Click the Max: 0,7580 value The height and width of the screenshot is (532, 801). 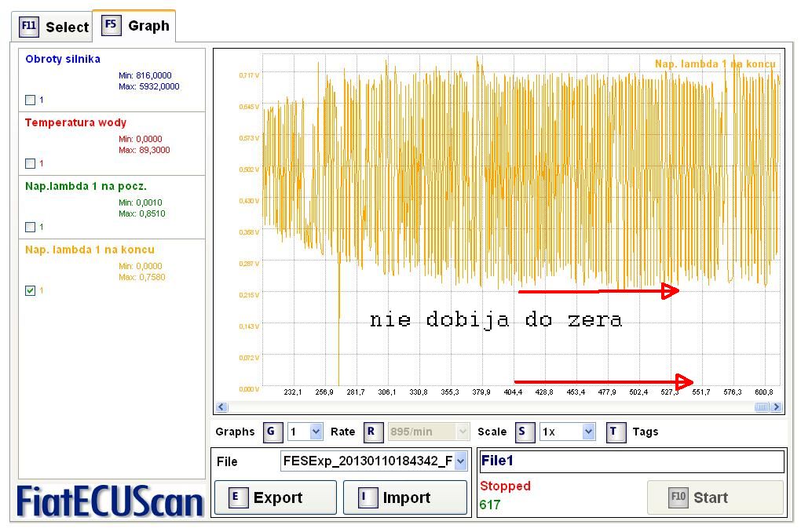point(142,277)
